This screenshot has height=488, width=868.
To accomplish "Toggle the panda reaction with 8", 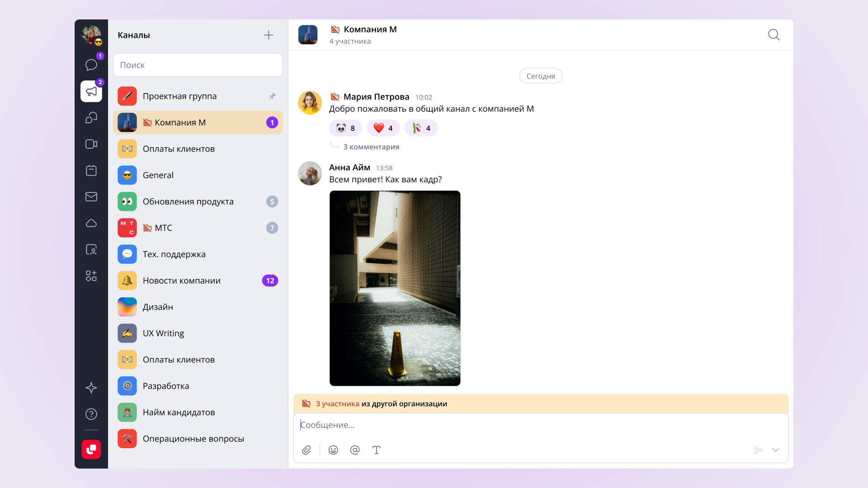I will click(x=345, y=128).
